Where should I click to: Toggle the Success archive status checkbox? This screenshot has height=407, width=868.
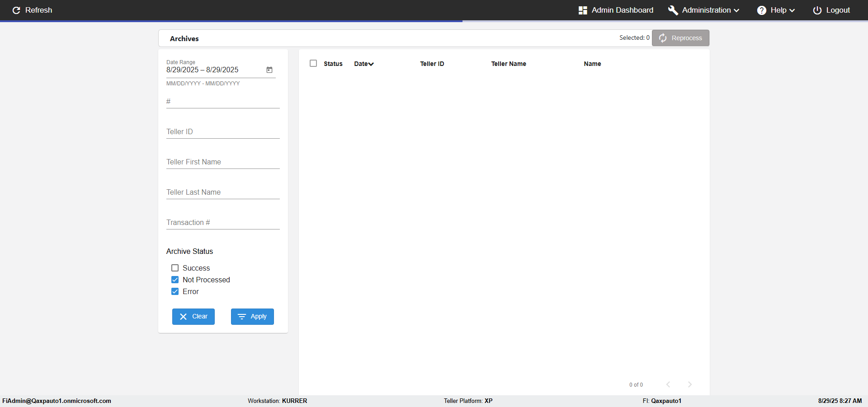click(x=175, y=268)
